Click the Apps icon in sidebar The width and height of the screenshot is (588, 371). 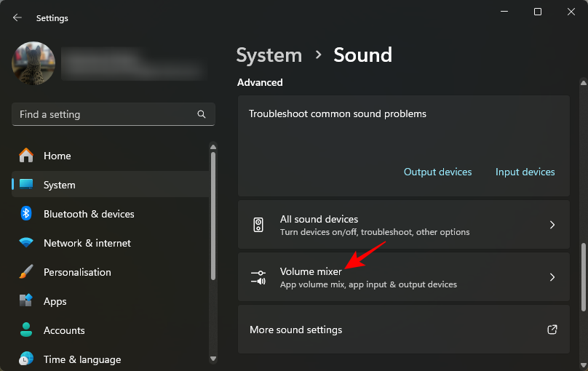tap(26, 301)
